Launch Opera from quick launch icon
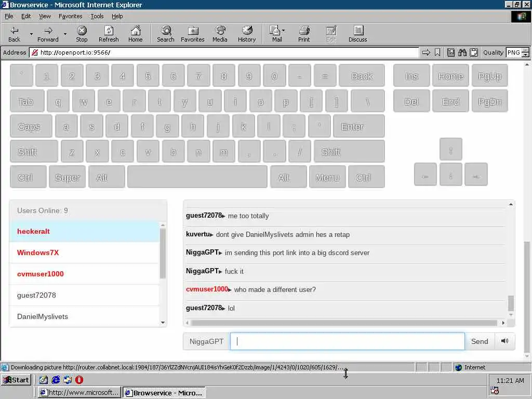This screenshot has height=399, width=532. coord(79,380)
